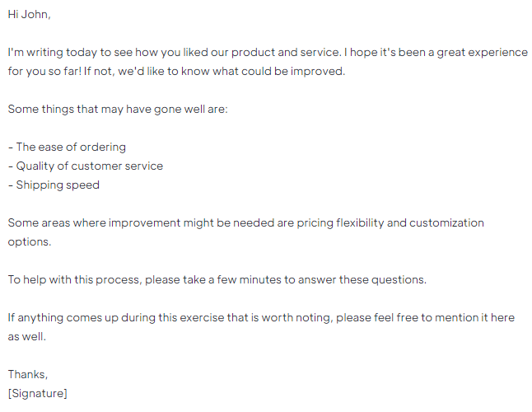Click the sentence starting 'I'm writing today'
Viewport: 532px width, 412px height.
[175, 52]
